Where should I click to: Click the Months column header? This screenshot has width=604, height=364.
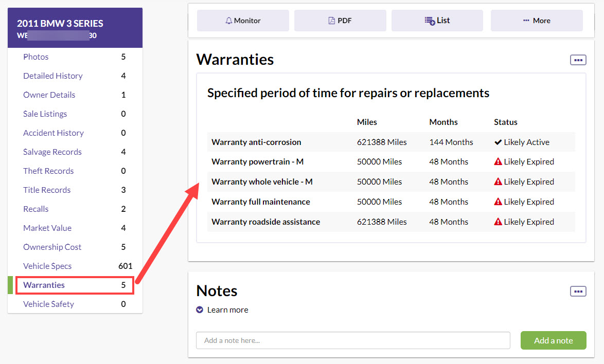tap(443, 122)
